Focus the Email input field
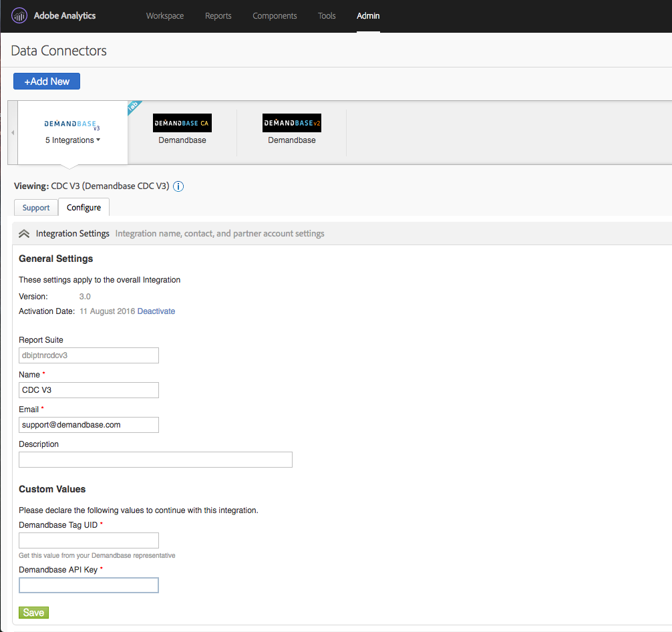The height and width of the screenshot is (632, 672). [x=89, y=425]
